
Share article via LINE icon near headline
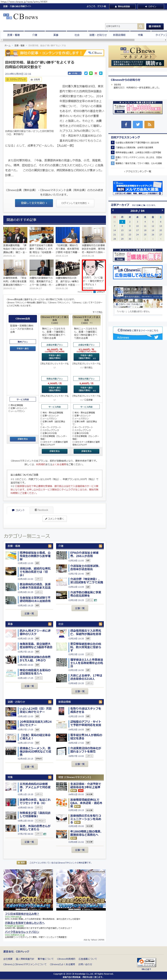tap(91, 73)
